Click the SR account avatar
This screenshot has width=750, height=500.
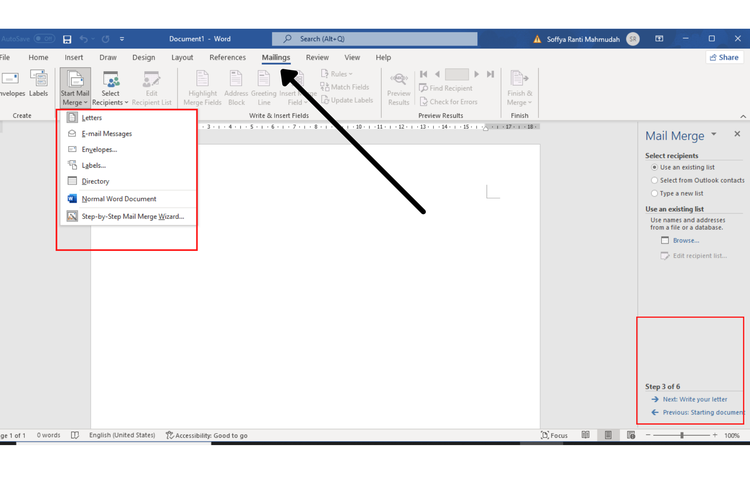click(633, 39)
